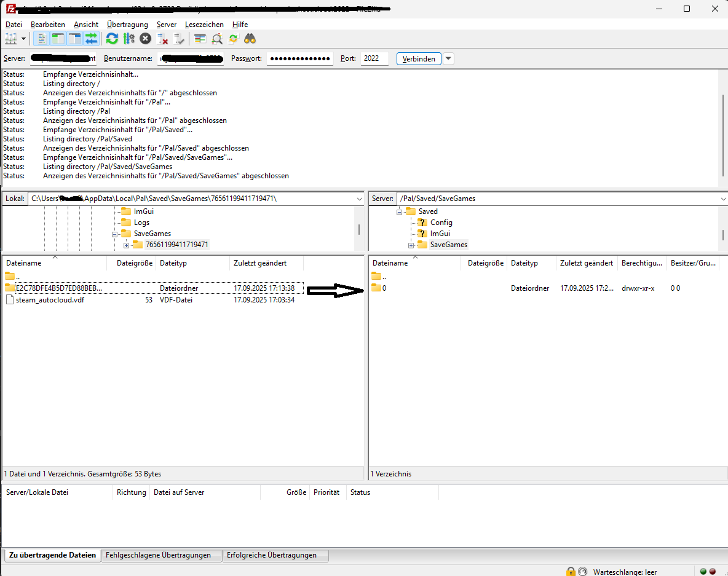Open the Ansicht menu
This screenshot has width=728, height=576.
tap(86, 25)
